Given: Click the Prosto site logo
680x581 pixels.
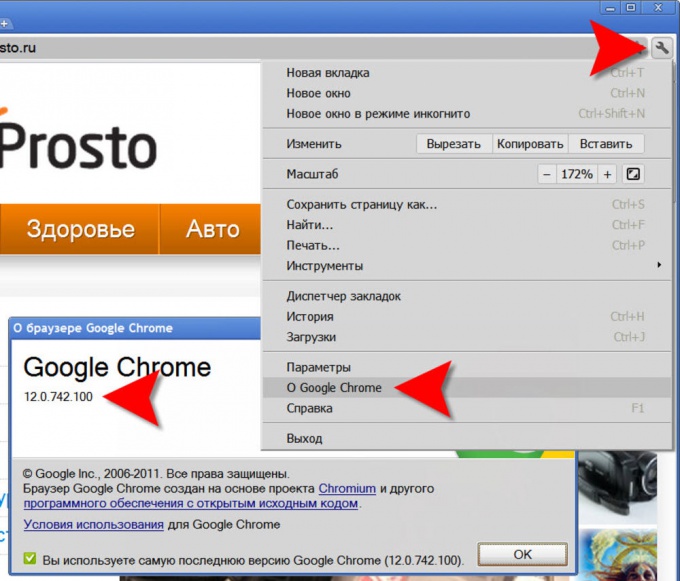Looking at the screenshot, I should click(78, 141).
